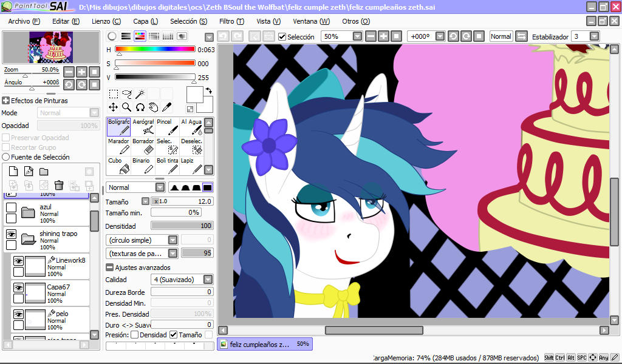622x364 pixels.
Task: Hide the Capa67 layer
Action: [x=19, y=288]
